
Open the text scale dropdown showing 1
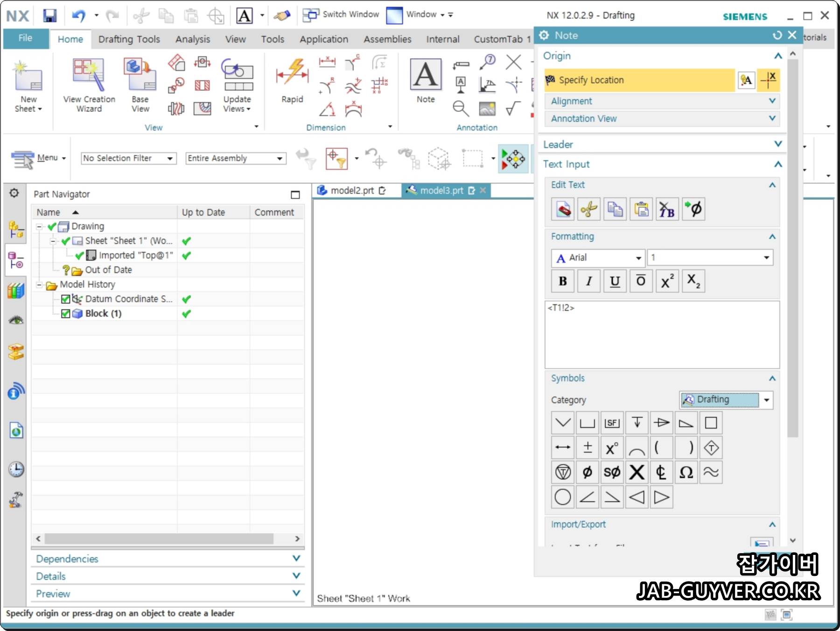click(710, 258)
